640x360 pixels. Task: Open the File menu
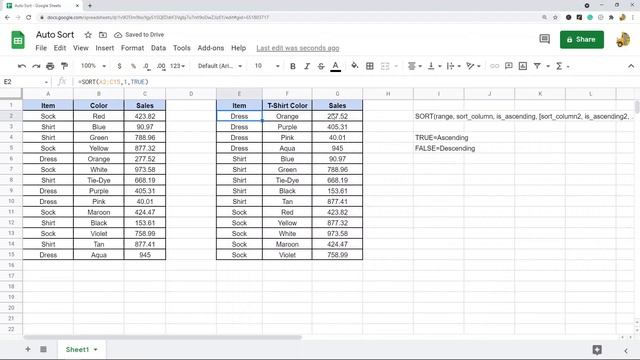41,48
